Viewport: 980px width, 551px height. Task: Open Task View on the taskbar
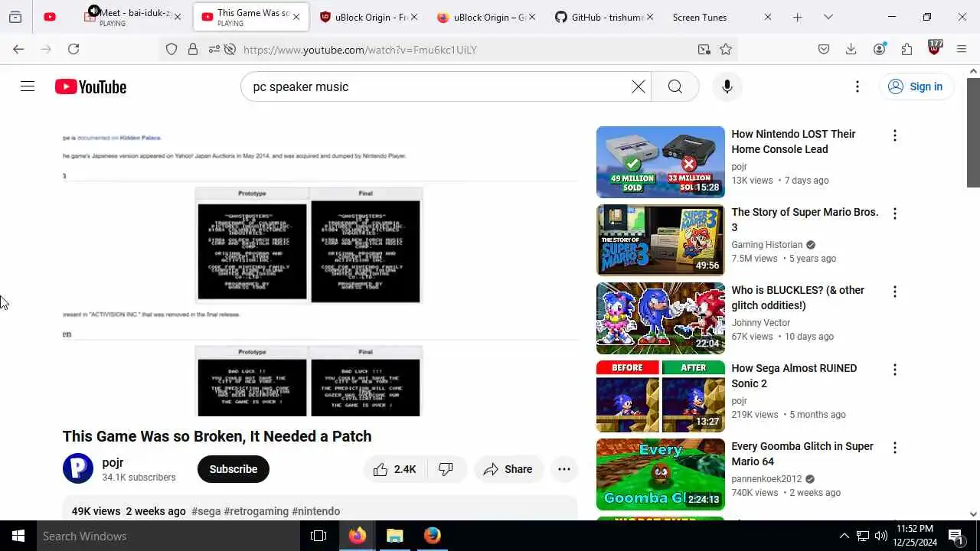[x=318, y=536]
